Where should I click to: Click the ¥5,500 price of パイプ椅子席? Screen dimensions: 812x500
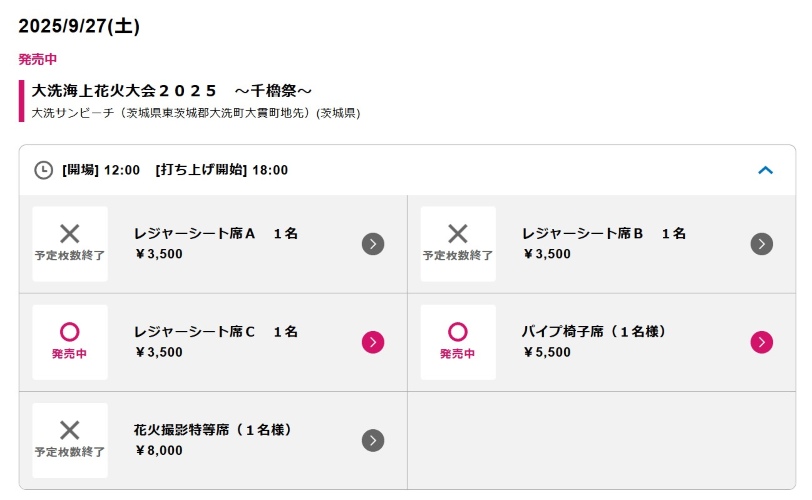point(547,352)
